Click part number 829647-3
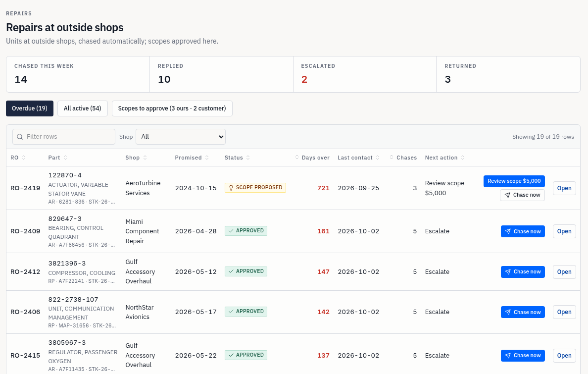Screen dimensions: 588x374 pyautogui.click(x=65, y=219)
